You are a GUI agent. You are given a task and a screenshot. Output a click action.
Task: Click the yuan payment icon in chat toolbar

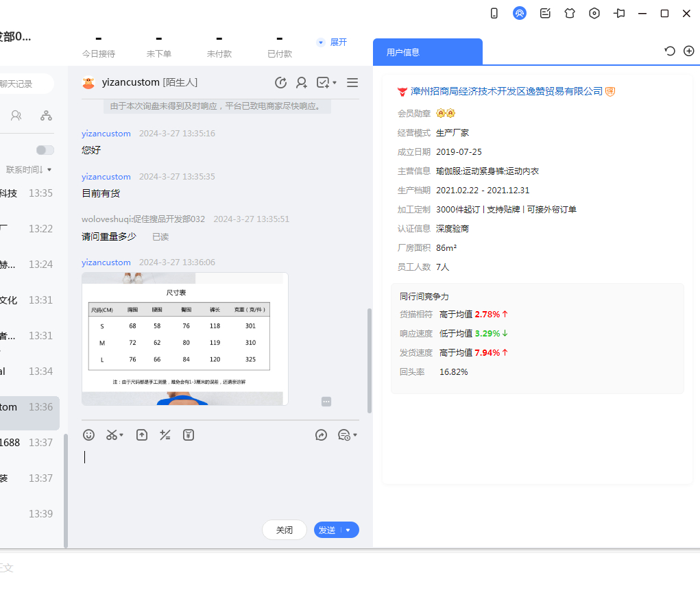click(x=189, y=435)
